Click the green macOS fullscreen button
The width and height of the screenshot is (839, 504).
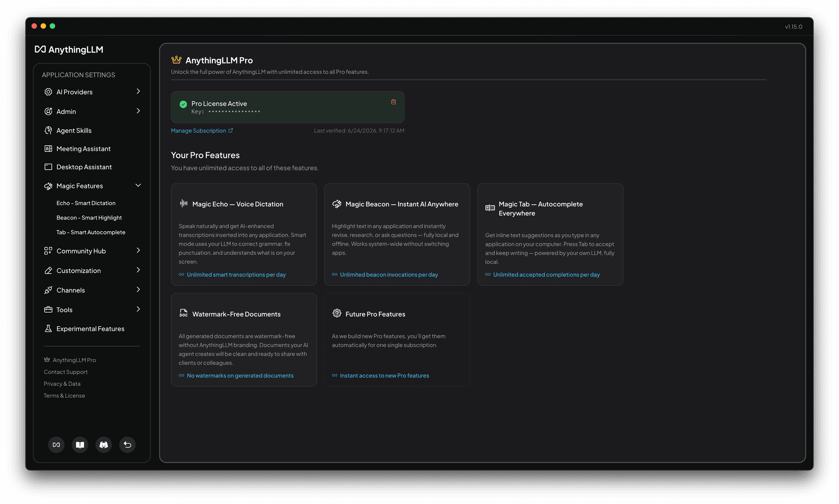[52, 26]
